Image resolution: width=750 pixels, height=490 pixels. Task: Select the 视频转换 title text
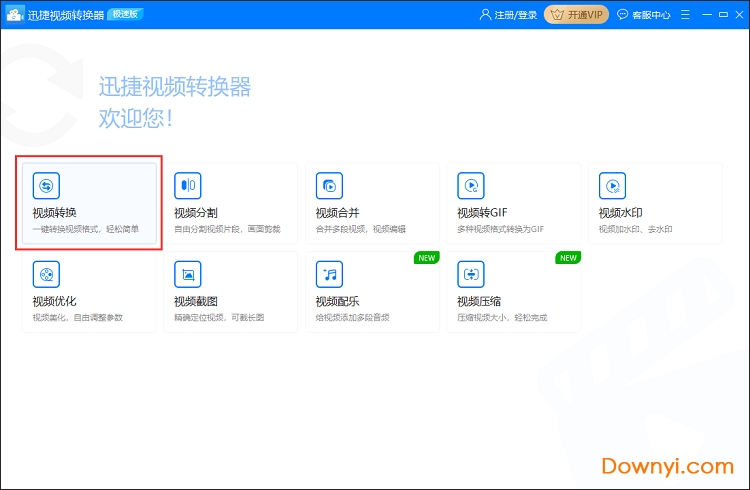click(x=55, y=212)
